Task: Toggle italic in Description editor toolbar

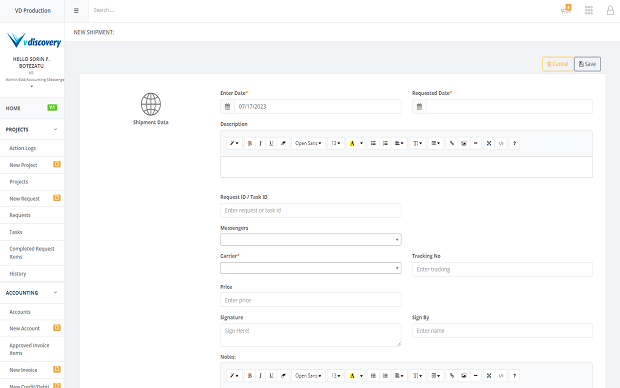Action: pos(260,143)
